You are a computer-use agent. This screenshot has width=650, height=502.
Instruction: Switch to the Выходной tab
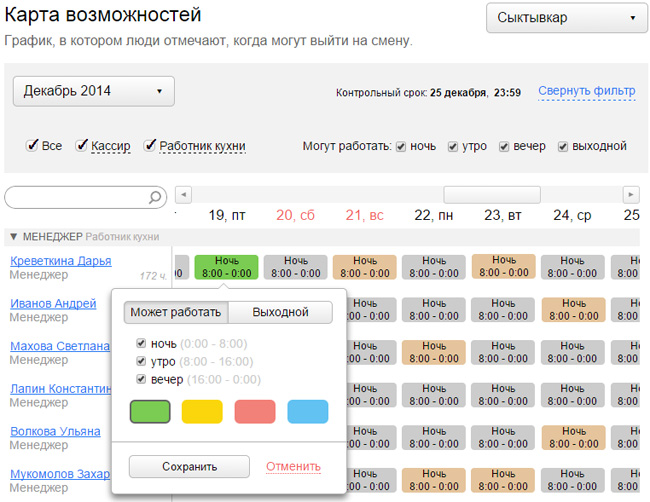coord(280,312)
